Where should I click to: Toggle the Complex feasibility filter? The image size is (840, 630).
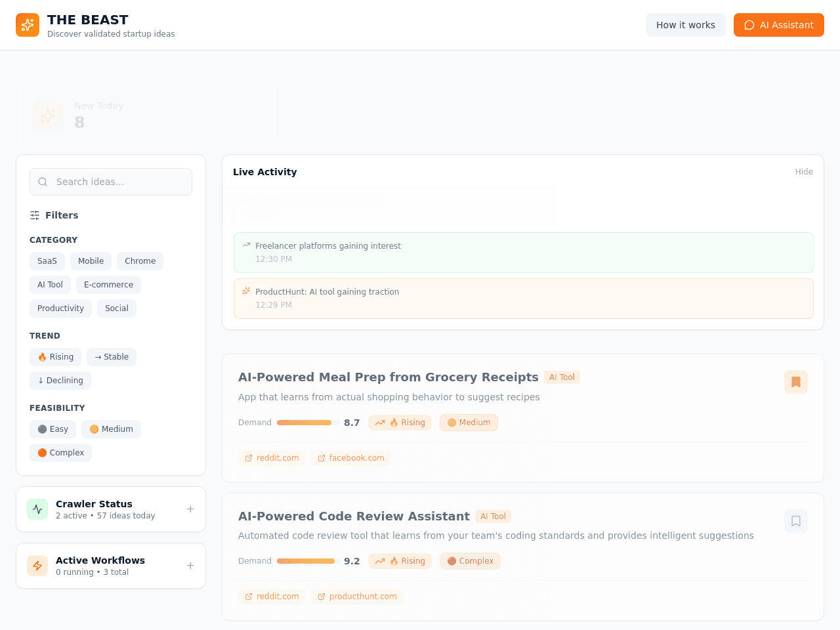(61, 453)
